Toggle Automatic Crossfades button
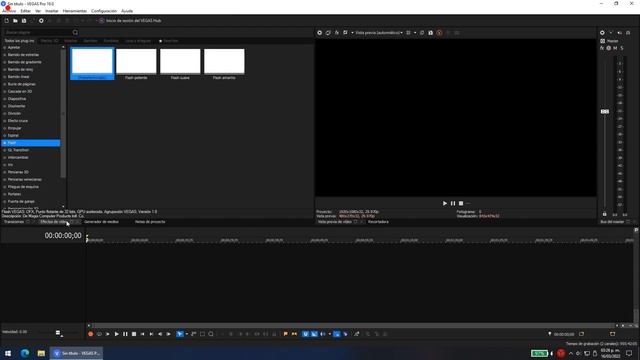This screenshot has width=640, height=360. pos(314,334)
